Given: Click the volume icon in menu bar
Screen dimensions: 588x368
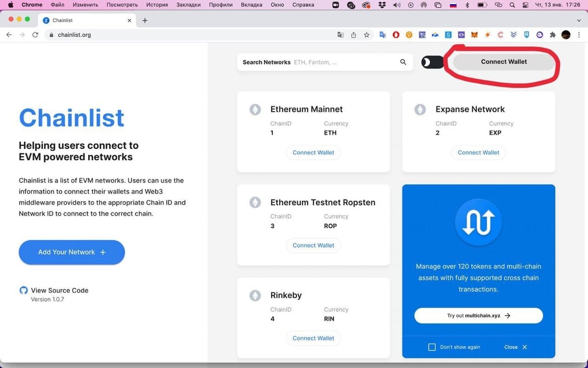Looking at the screenshot, I should coord(396,5).
